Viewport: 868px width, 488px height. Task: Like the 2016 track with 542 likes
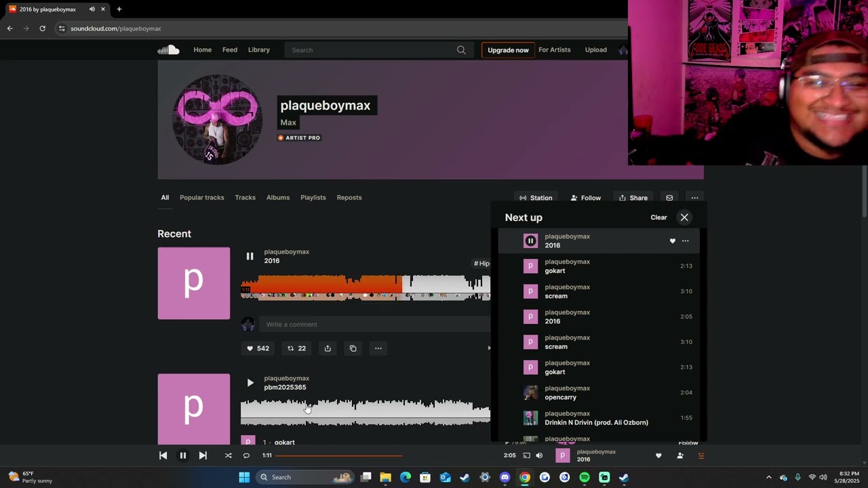(258, 348)
